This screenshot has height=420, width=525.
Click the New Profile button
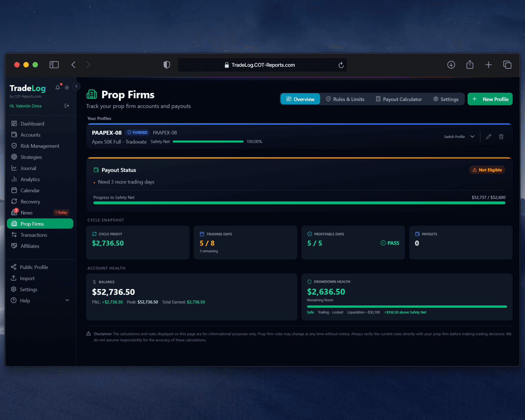click(x=490, y=99)
